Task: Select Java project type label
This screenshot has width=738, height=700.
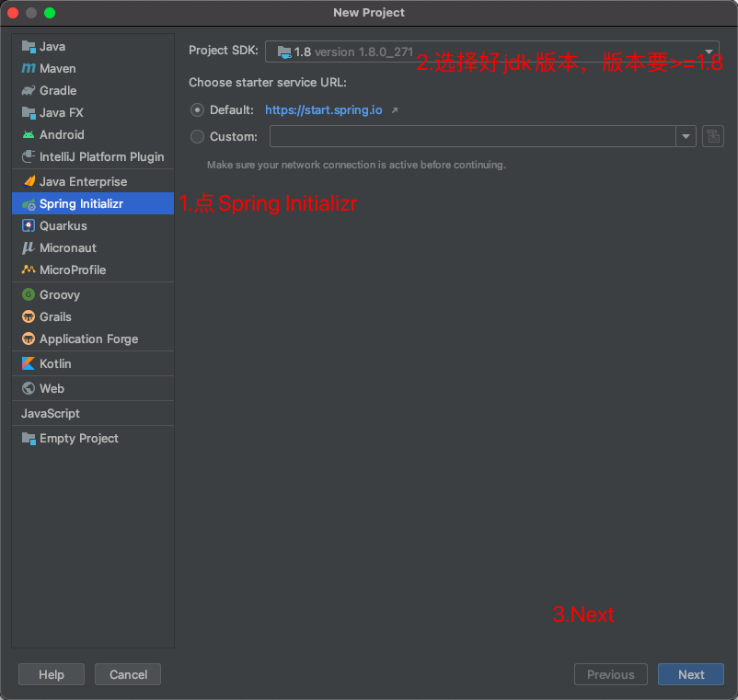Action: pos(52,47)
